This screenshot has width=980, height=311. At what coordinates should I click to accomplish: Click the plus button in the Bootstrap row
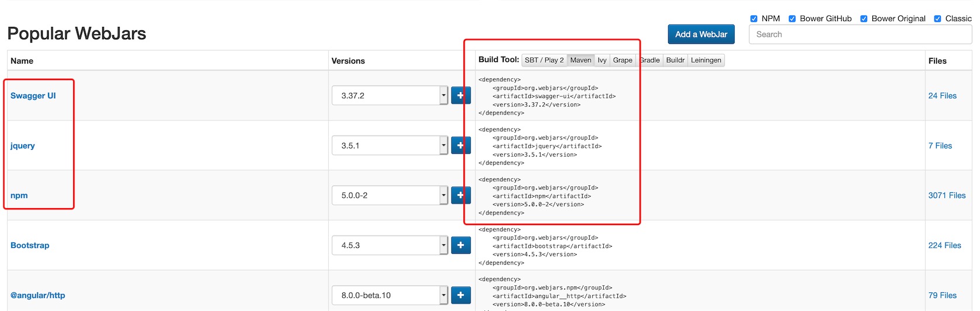pyautogui.click(x=460, y=246)
